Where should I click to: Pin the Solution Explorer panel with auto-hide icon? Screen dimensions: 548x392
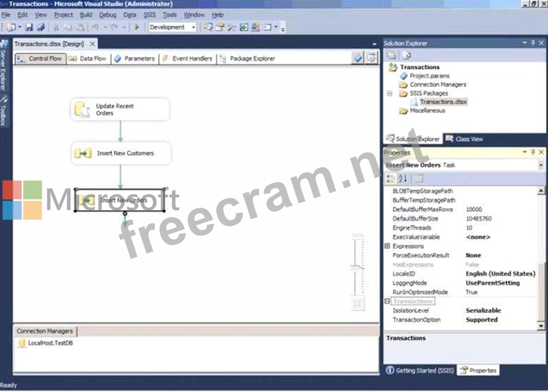click(x=533, y=43)
